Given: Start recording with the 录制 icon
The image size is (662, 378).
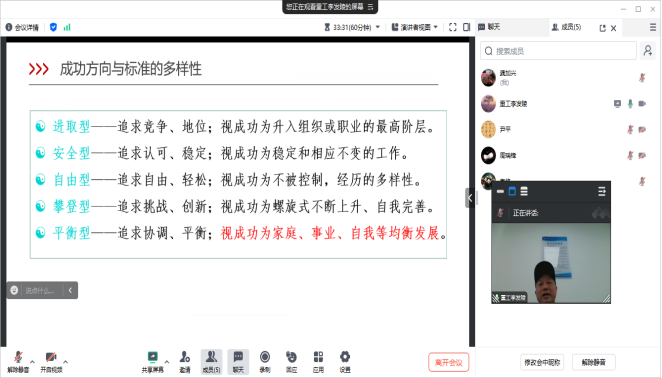Looking at the screenshot, I should (x=265, y=357).
